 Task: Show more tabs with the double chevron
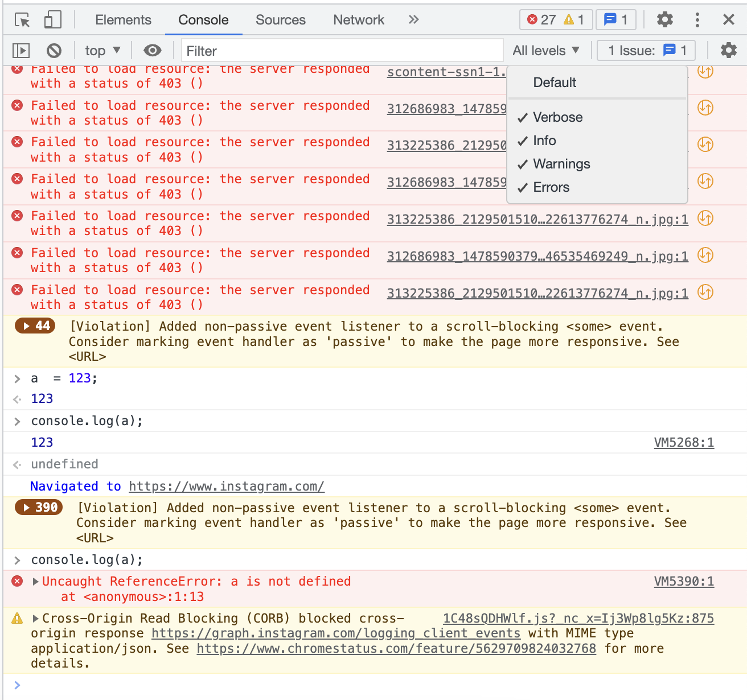tap(414, 19)
